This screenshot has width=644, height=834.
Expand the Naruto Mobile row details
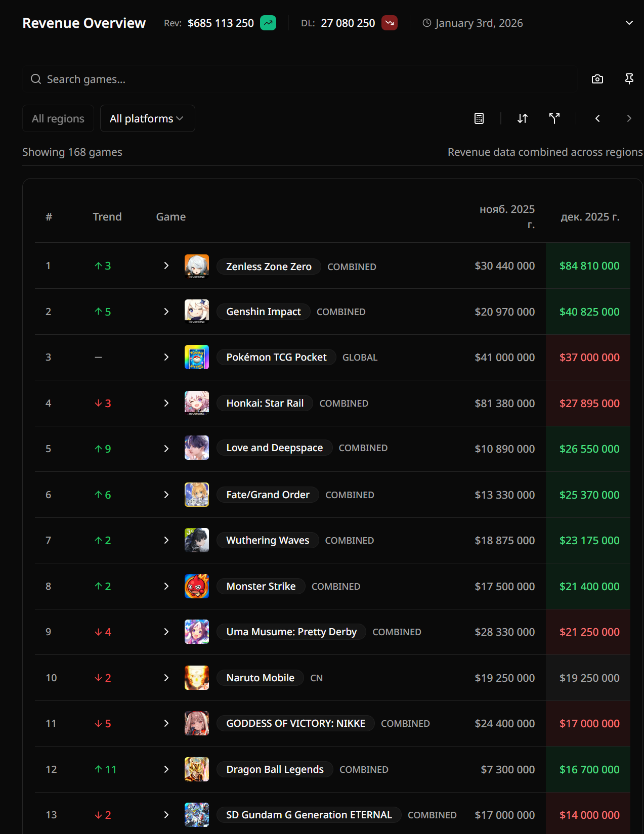[x=166, y=678]
